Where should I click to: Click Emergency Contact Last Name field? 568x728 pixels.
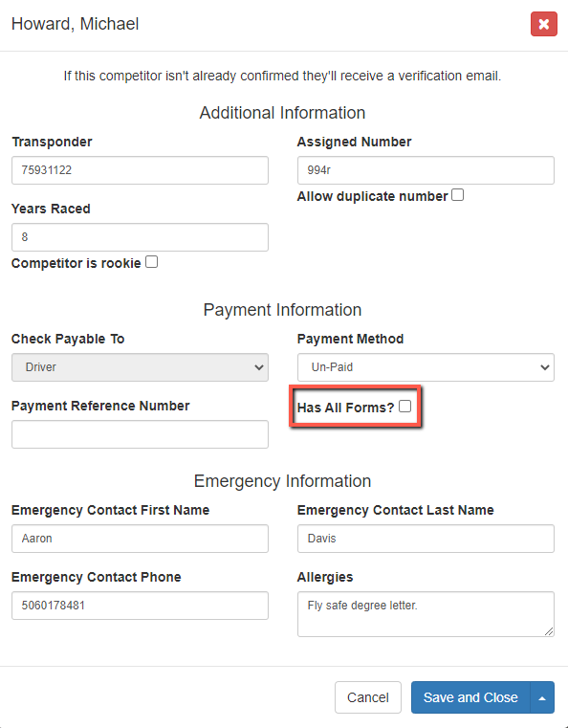pos(426,539)
